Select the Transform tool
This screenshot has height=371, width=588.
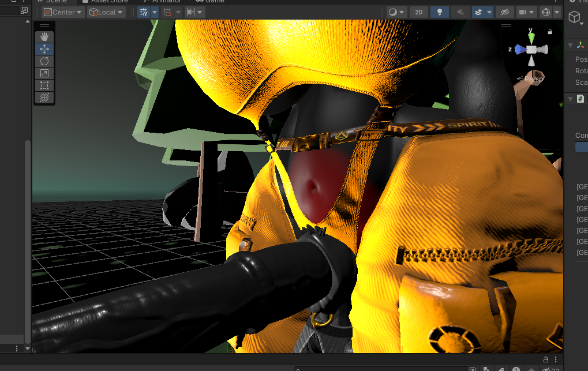coord(44,98)
